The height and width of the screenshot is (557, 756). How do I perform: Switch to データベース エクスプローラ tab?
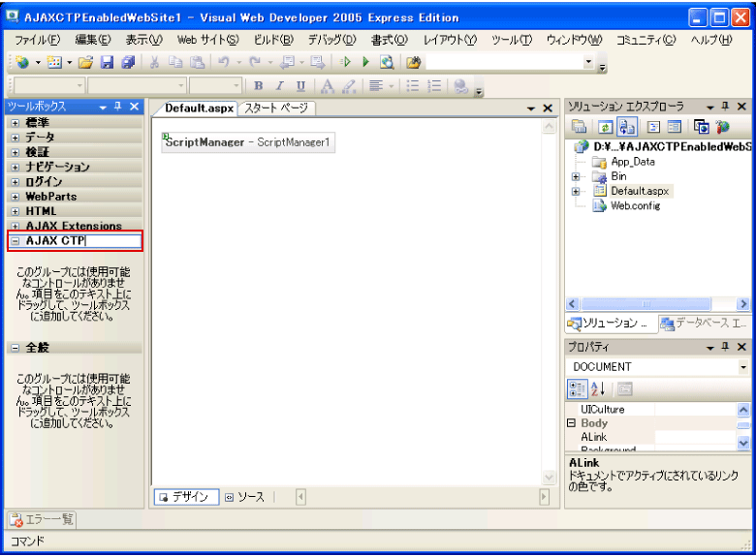pos(704,324)
